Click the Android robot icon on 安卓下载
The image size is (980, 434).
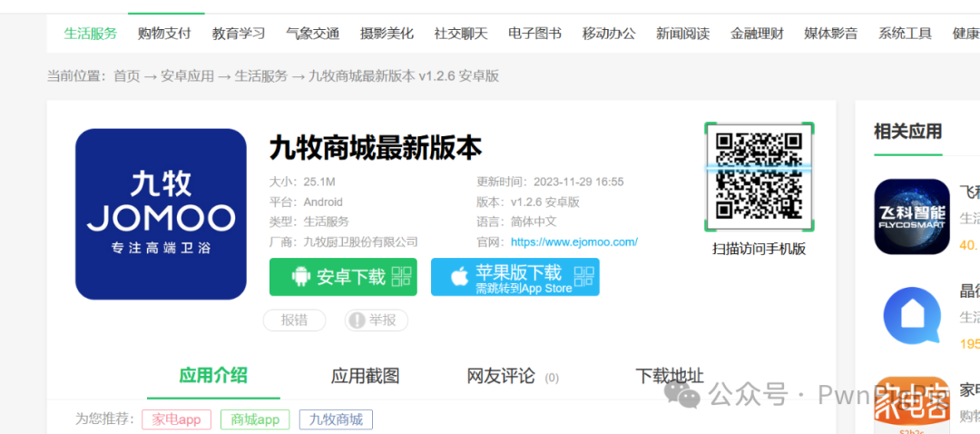tap(301, 276)
